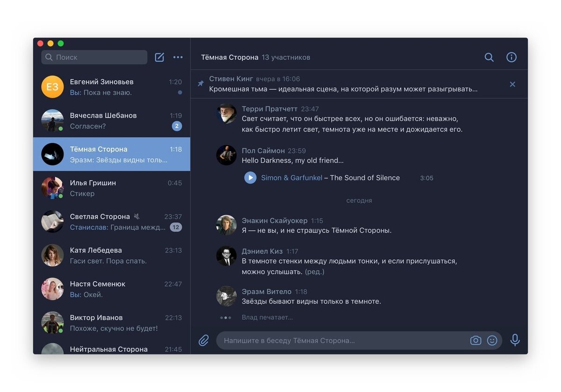The height and width of the screenshot is (392, 561).
Task: Open Пол Саймон's name link
Action: tap(263, 150)
